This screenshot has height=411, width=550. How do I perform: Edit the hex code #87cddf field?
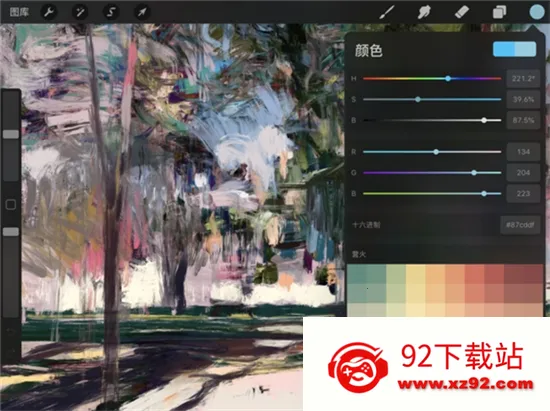(x=520, y=225)
